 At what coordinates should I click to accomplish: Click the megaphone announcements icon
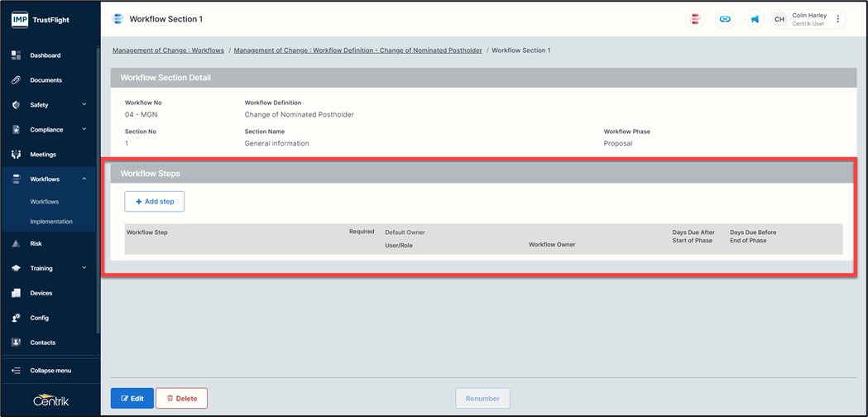click(755, 19)
